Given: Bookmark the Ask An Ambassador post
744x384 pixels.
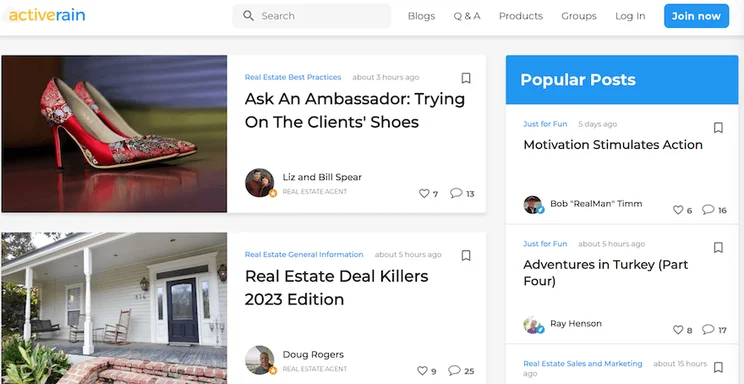Looking at the screenshot, I should (466, 78).
